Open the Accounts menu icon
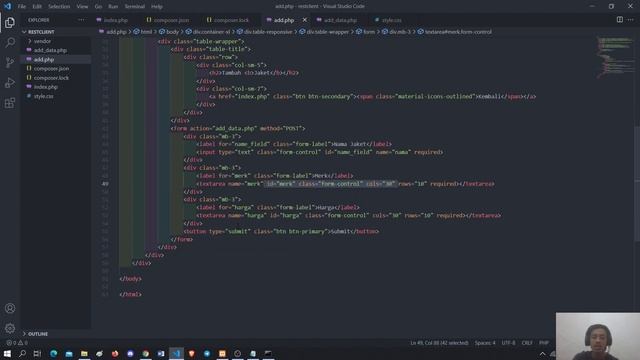Screen dimensions: 640x360 pyautogui.click(x=10, y=308)
